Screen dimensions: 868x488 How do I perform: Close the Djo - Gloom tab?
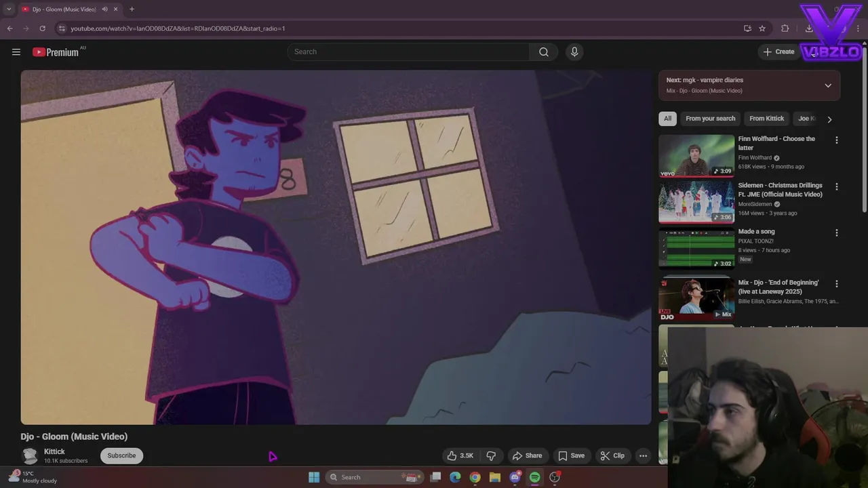(116, 9)
